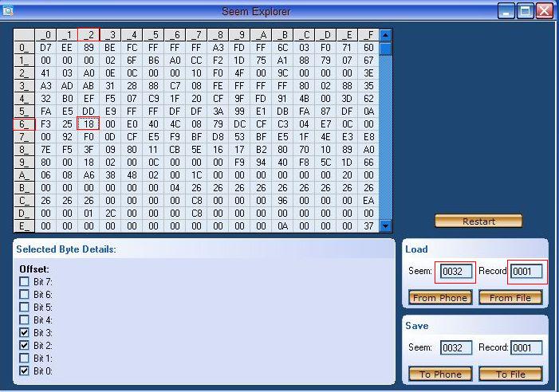The image size is (559, 392).
Task: Click the Seem Explorer title bar app icon
Action: coord(8,10)
